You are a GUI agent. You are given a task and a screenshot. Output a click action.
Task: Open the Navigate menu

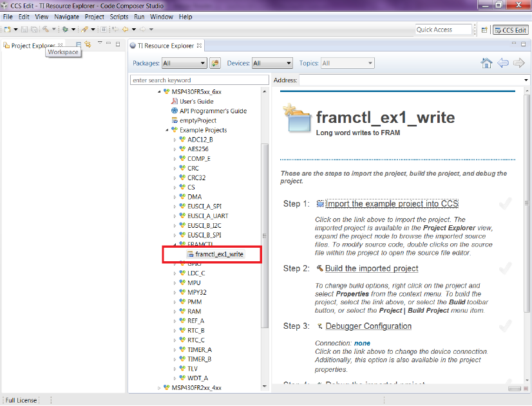[x=66, y=17]
